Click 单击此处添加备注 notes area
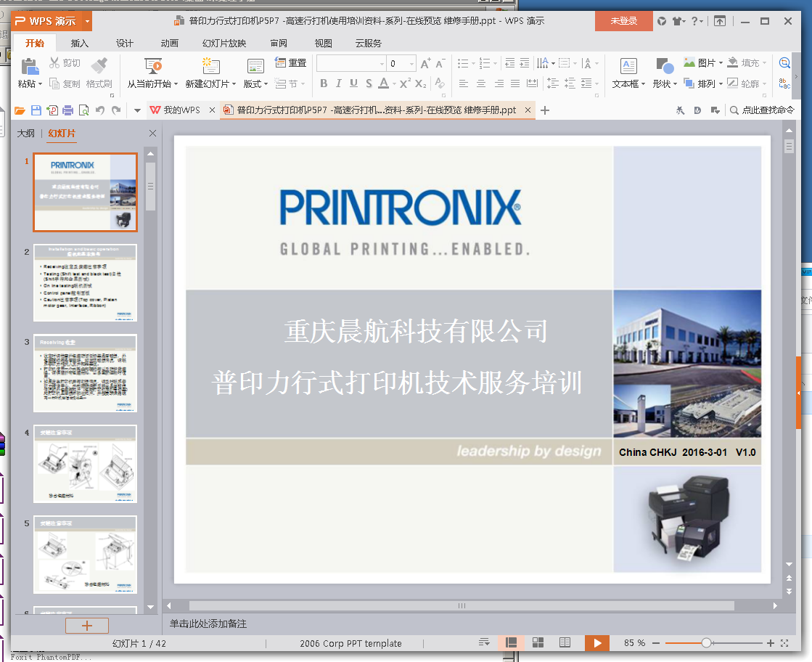 [x=208, y=624]
